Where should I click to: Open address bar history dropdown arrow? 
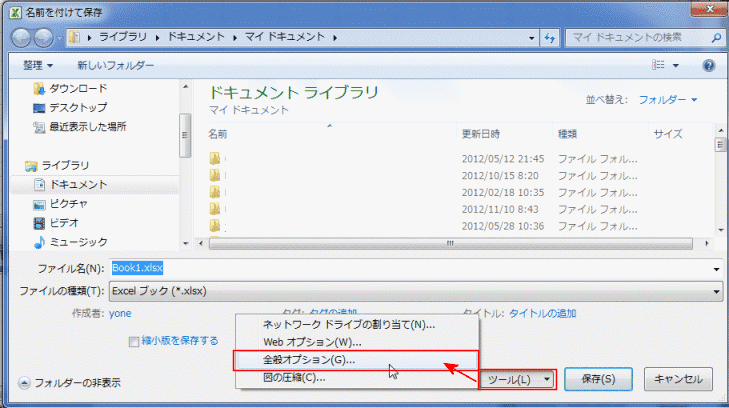[531, 38]
